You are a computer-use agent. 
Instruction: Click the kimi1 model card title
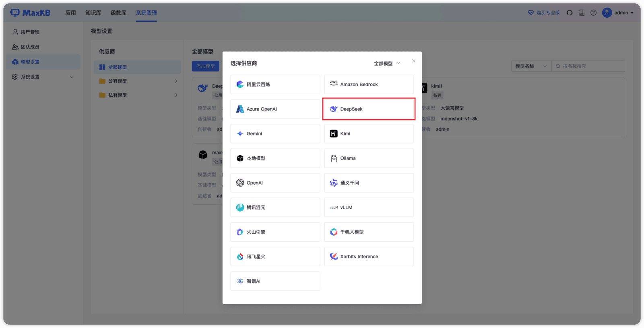tap(437, 86)
